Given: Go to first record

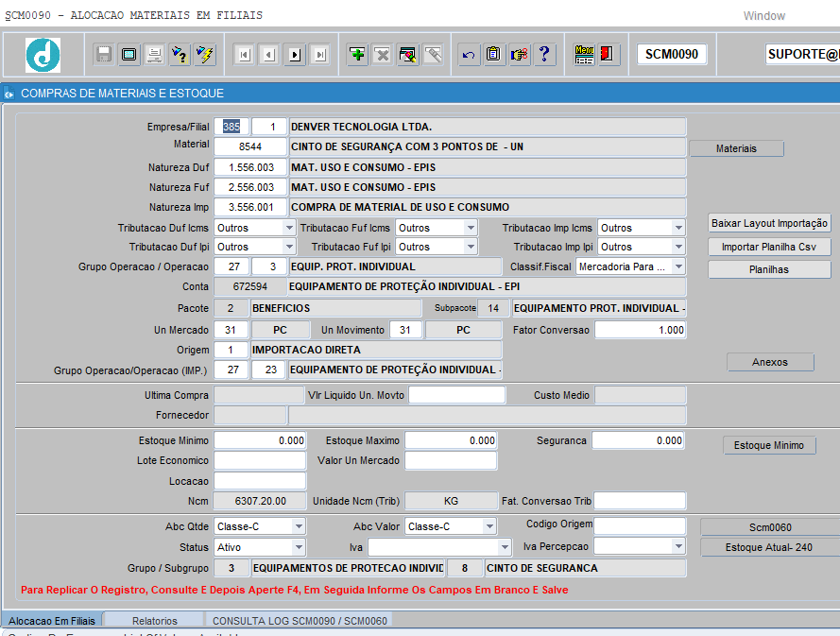Looking at the screenshot, I should (x=245, y=55).
